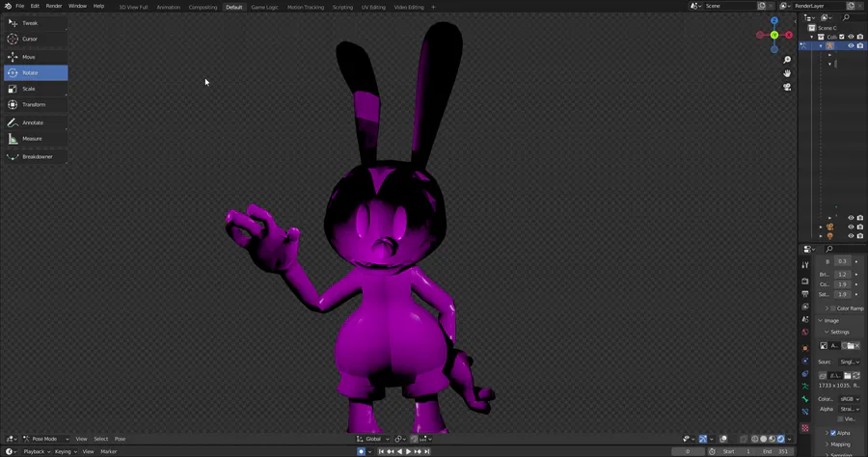Activate the Breakdowner pose tool
Viewport: 868px width, 457px height.
tap(36, 156)
